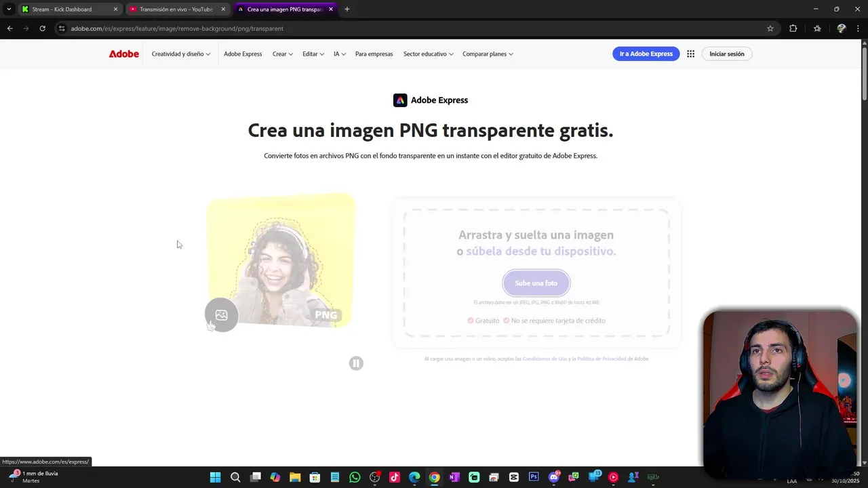Close the Transmisión en vivo YouTube tab
Screen dimensions: 868x488
[223, 9]
